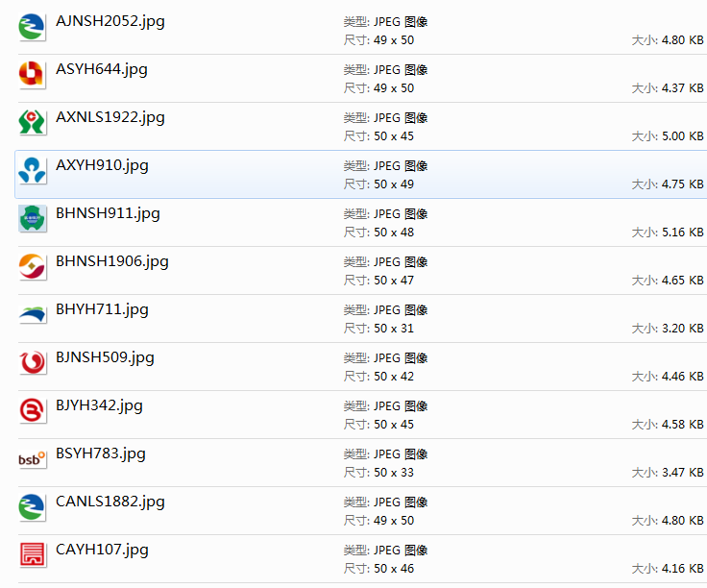
Task: Click the 50 x 49 dimension text
Action: pyautogui.click(x=394, y=184)
